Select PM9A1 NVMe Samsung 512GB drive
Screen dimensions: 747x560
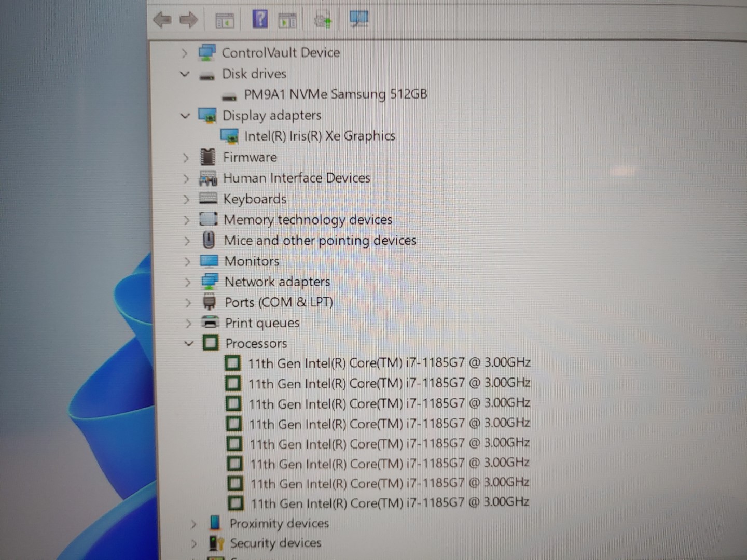tap(336, 94)
